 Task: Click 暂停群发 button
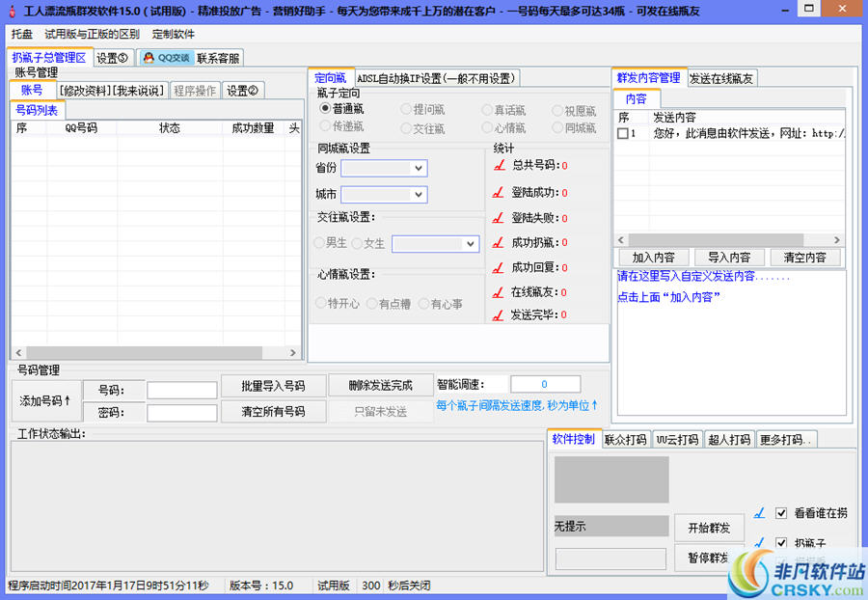(x=709, y=558)
